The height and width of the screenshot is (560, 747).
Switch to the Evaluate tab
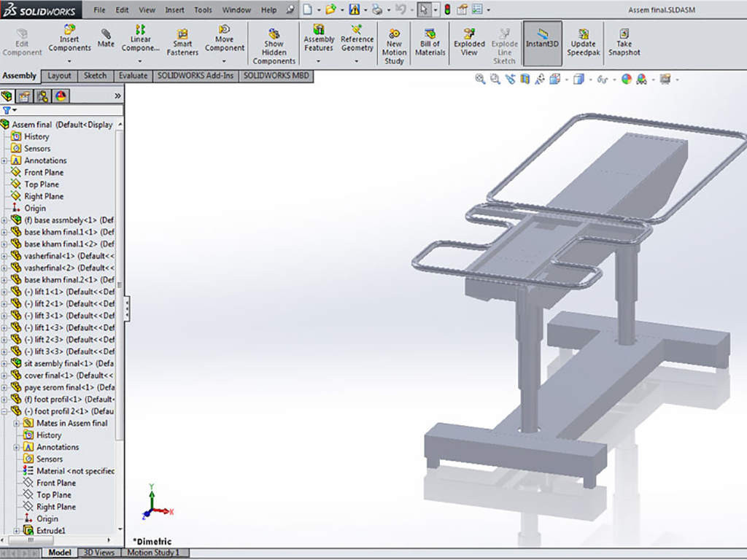pos(133,76)
